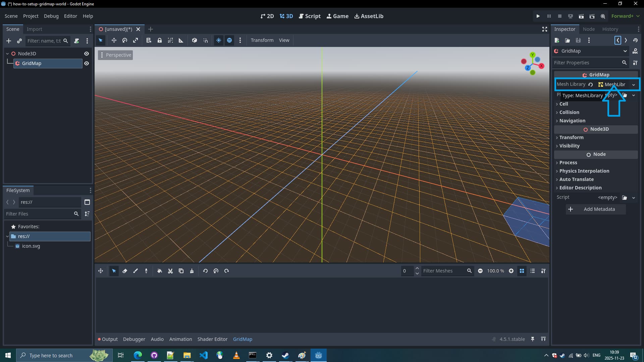Open the Mesh Library resource dropdown arrow
Screen dimensions: 644x362
click(634, 84)
